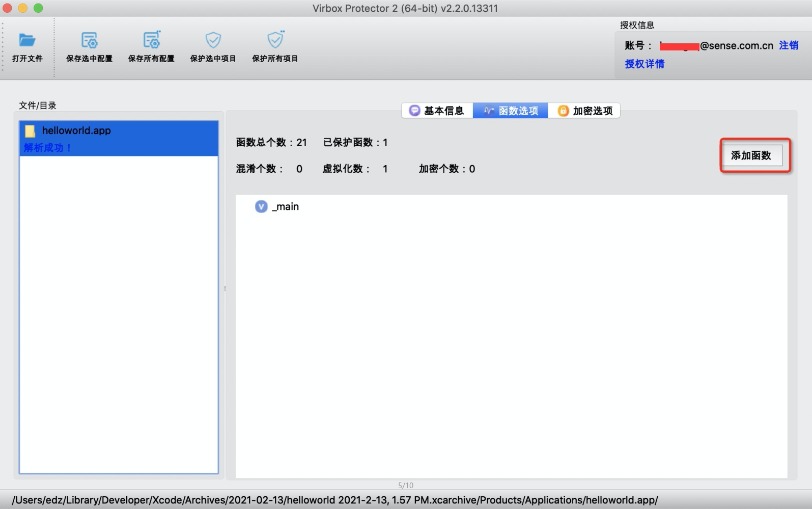
Task: Click the 添加函数 button
Action: point(751,155)
